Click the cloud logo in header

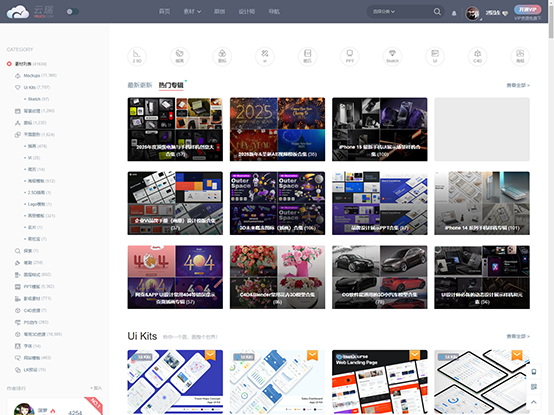point(18,12)
